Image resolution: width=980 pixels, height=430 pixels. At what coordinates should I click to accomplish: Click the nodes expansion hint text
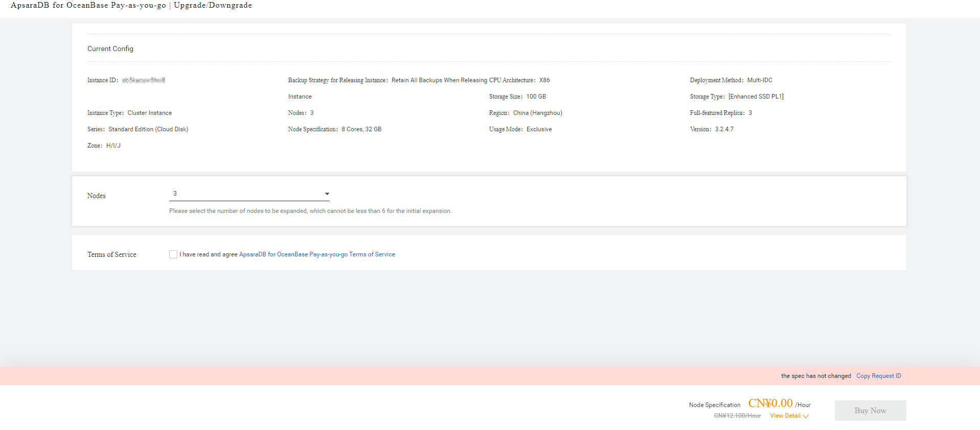[310, 211]
